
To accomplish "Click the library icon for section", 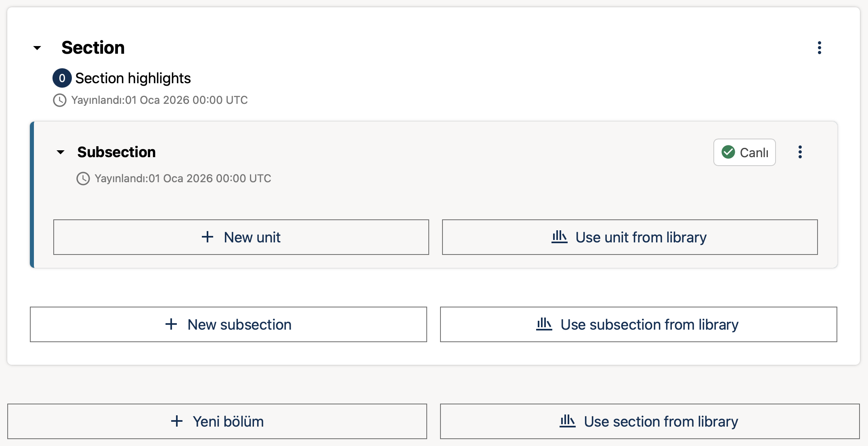I will click(567, 421).
